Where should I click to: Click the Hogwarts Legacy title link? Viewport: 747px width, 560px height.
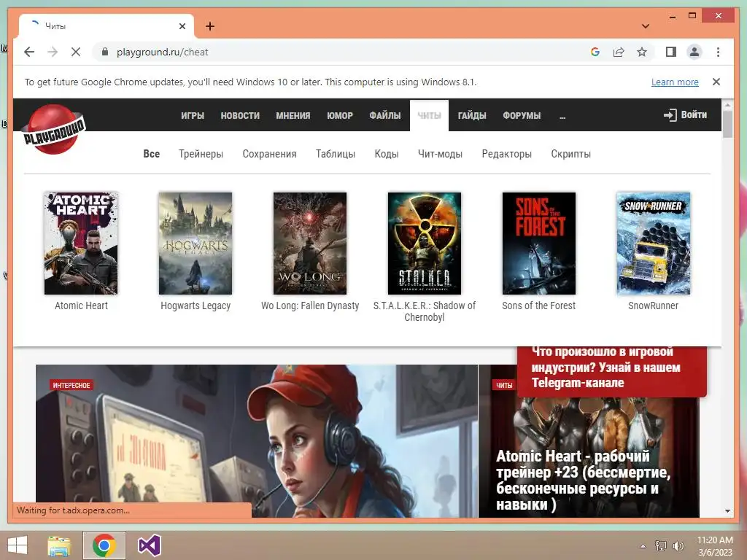[196, 306]
